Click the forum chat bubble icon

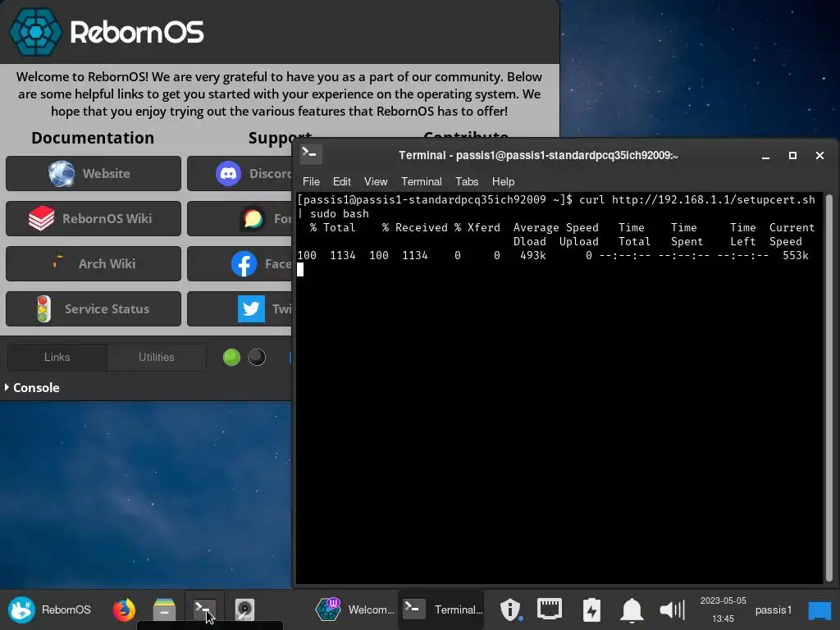(253, 218)
